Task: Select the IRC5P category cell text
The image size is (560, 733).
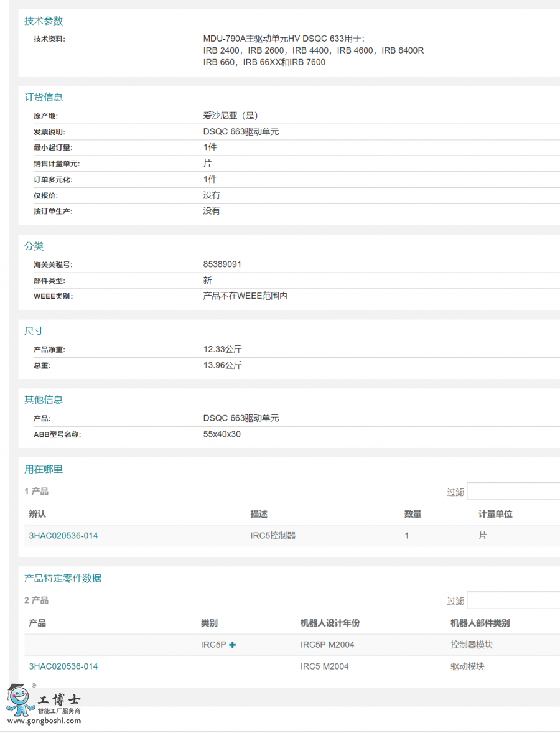Action: pos(213,645)
